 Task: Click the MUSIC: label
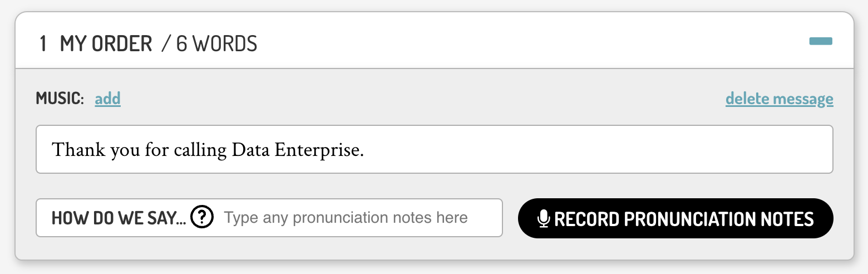pos(60,99)
